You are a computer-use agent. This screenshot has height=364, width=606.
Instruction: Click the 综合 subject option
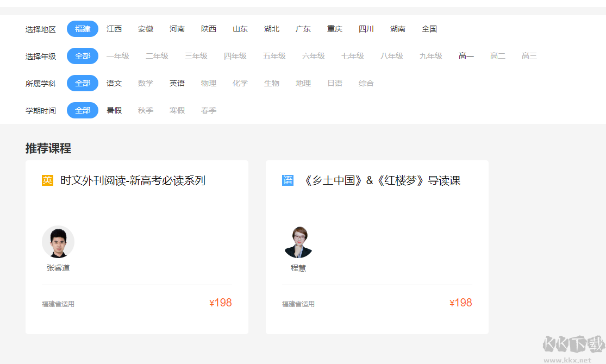pos(366,83)
